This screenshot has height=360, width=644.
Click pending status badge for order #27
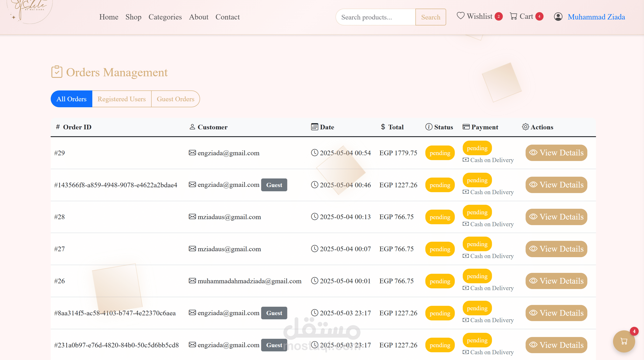point(440,249)
